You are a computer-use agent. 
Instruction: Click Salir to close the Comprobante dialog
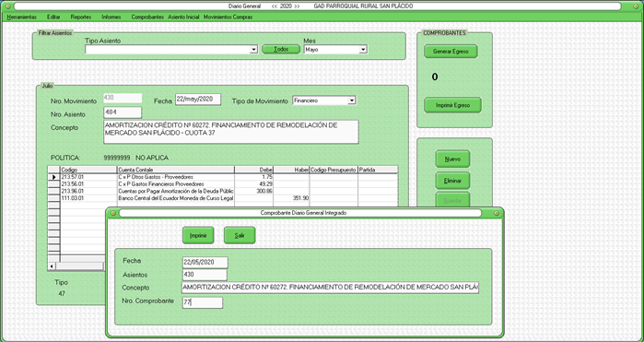point(240,236)
